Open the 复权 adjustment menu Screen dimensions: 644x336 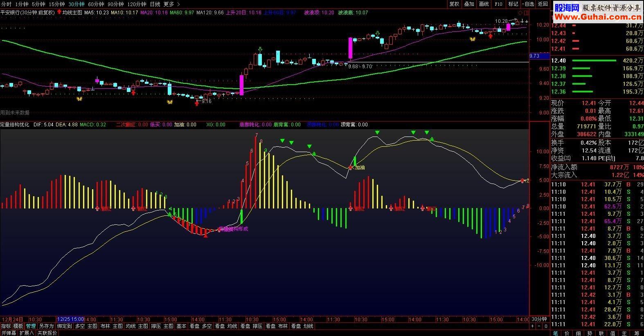click(x=454, y=4)
